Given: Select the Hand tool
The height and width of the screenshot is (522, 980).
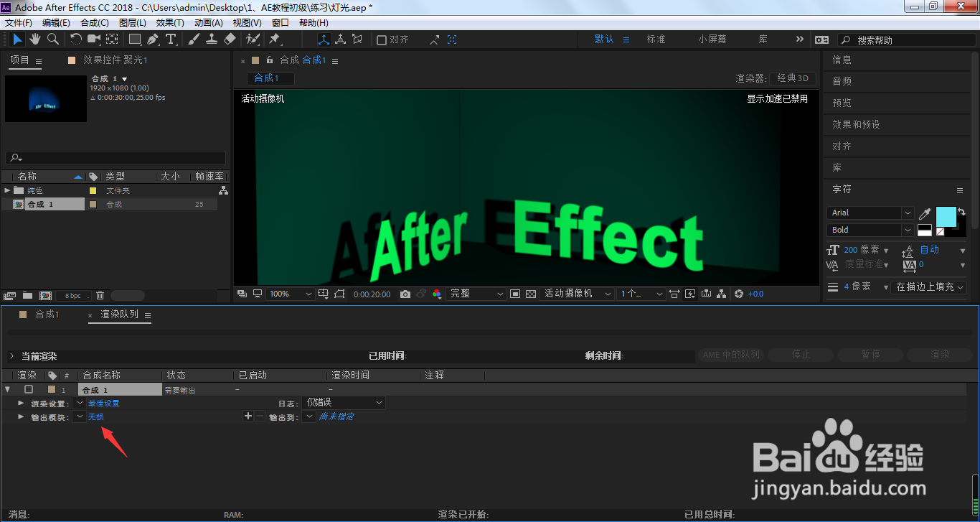Looking at the screenshot, I should pos(35,39).
